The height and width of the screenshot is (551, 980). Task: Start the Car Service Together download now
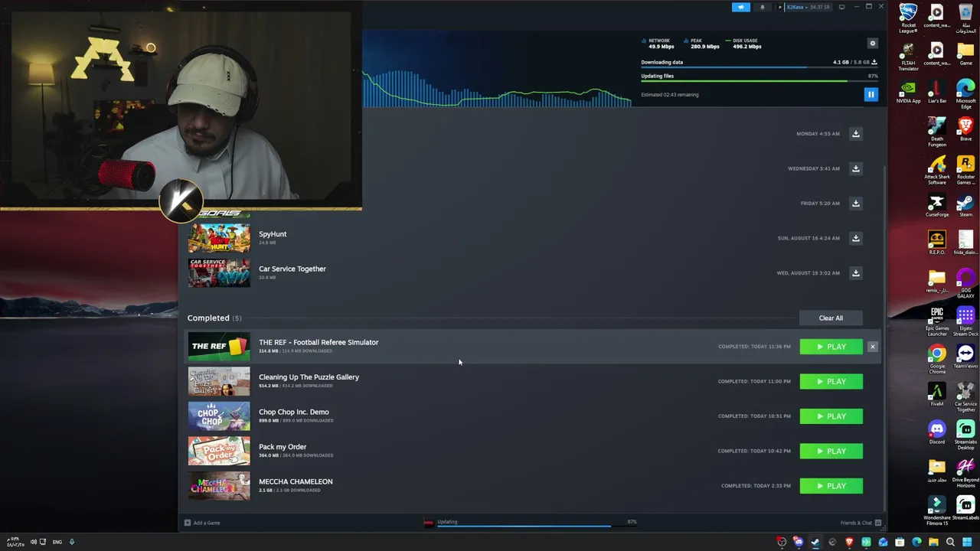856,273
